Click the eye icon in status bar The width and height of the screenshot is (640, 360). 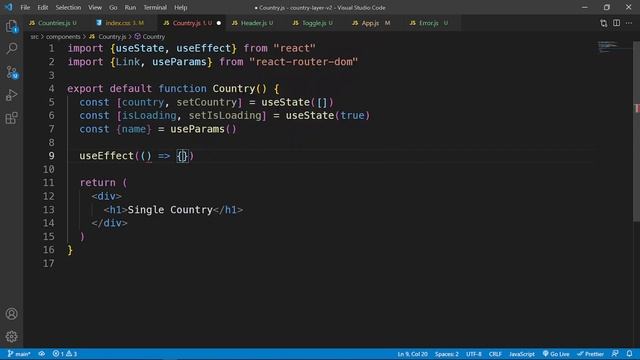[x=42, y=354]
